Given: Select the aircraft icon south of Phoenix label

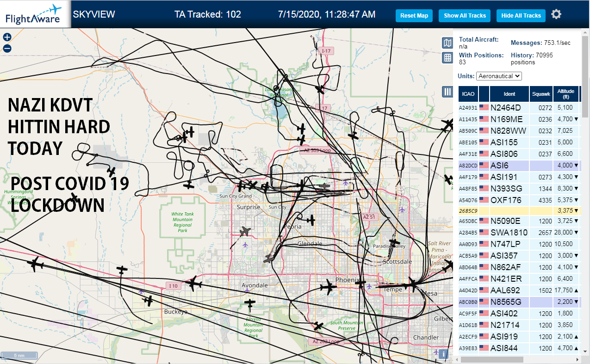Looking at the screenshot, I should tap(329, 287).
